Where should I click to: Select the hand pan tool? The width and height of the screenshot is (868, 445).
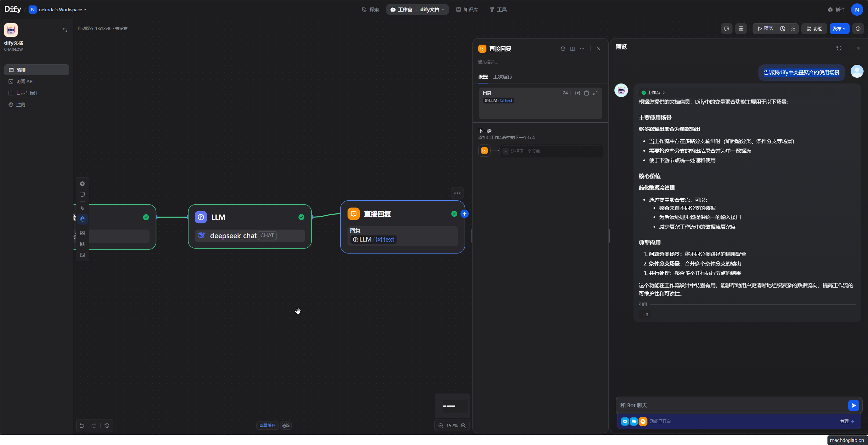click(82, 219)
